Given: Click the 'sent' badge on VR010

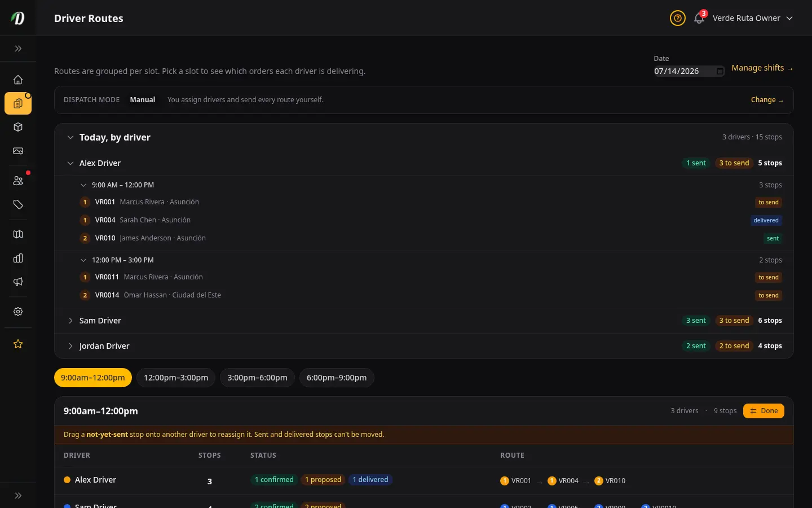Looking at the screenshot, I should [x=773, y=238].
